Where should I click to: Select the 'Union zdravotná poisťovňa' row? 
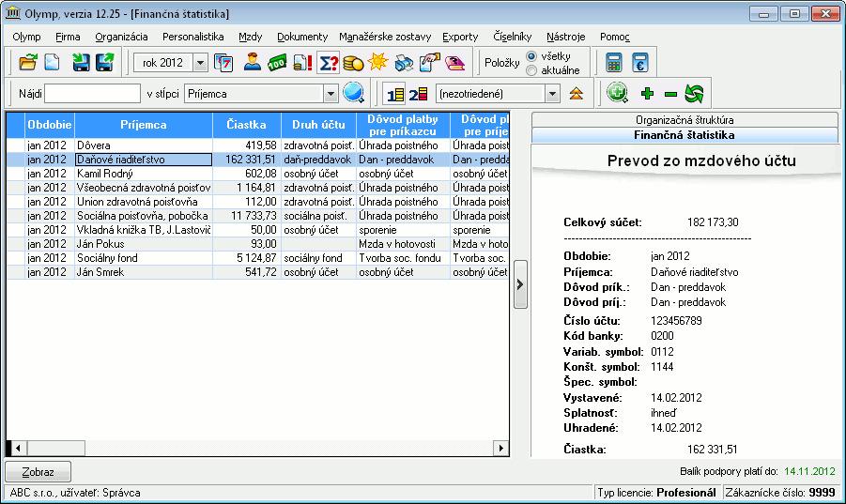coord(258,202)
